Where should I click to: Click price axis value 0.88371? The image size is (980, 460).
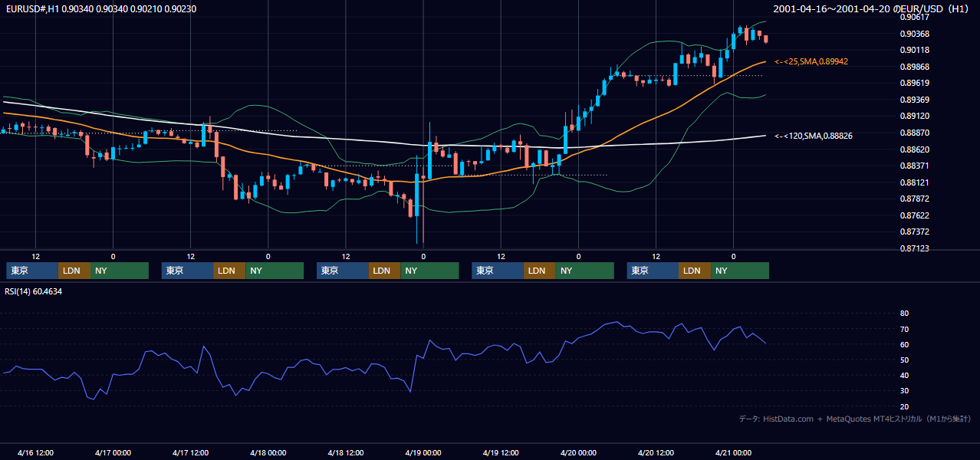point(914,166)
